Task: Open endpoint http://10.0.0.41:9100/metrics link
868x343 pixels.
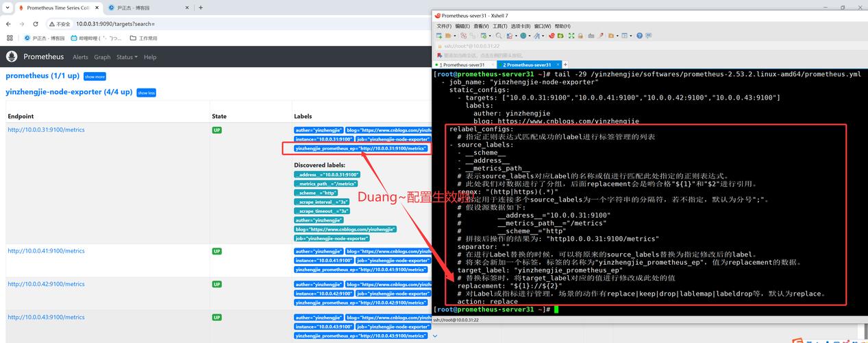Action: point(46,251)
